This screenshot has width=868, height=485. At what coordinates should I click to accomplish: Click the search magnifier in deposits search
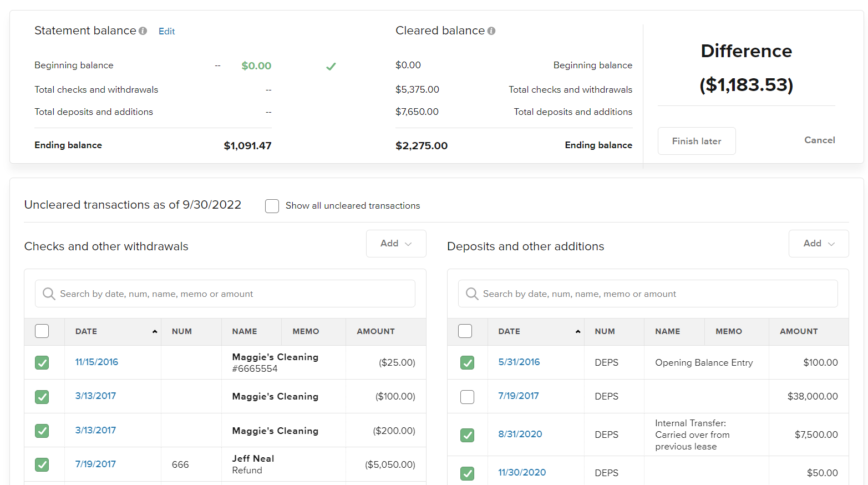(472, 294)
